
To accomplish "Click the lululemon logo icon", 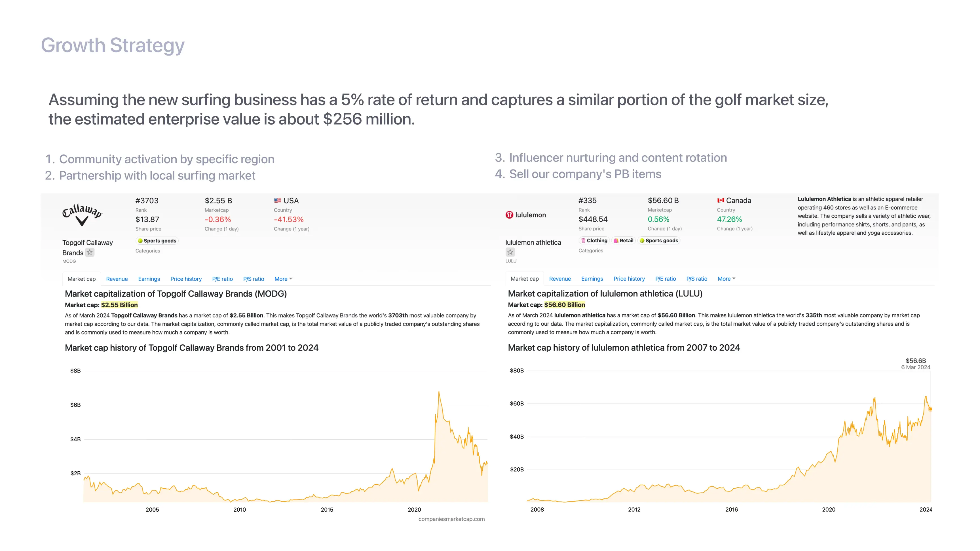I will click(509, 215).
